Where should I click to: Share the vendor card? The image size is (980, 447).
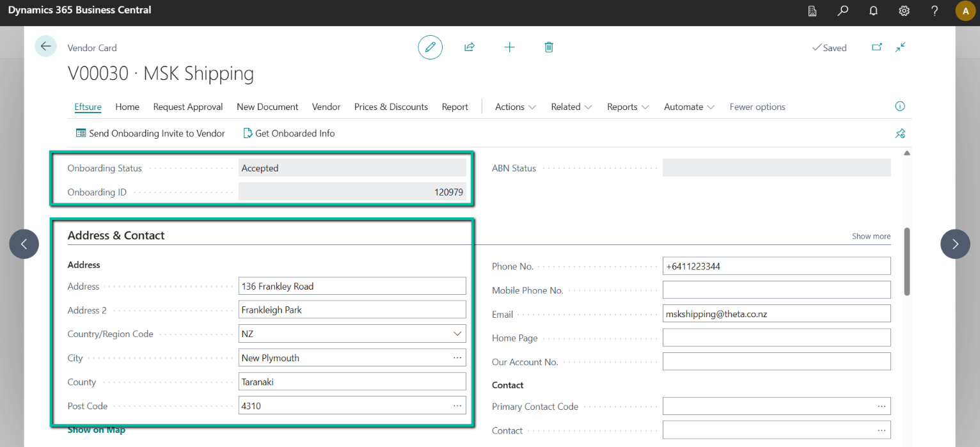point(470,47)
